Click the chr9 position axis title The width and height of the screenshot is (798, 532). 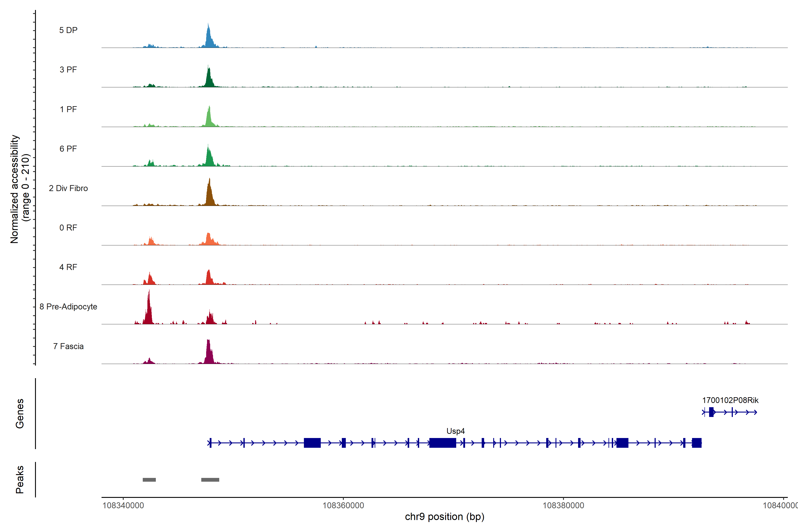tap(444, 517)
